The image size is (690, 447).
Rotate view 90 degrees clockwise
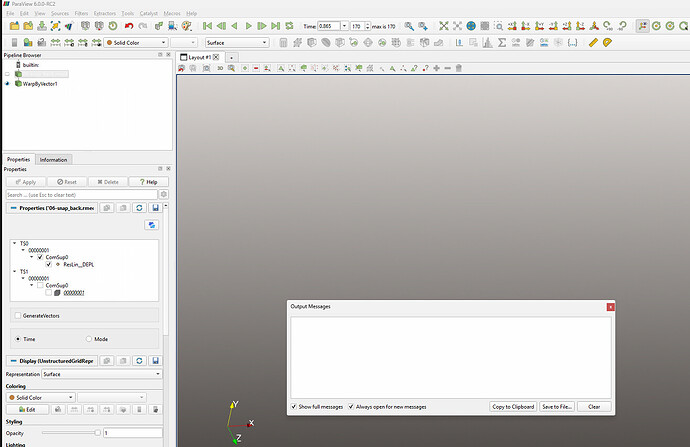[x=608, y=26]
